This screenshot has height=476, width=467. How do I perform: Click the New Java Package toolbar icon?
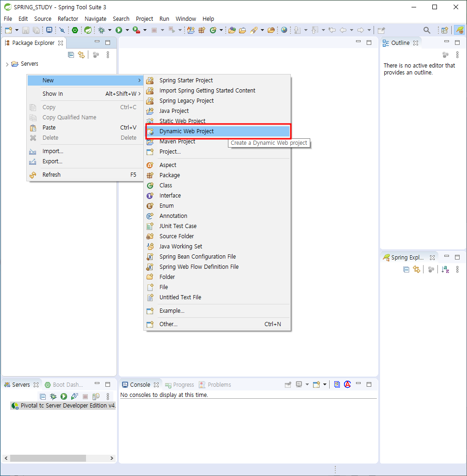pyautogui.click(x=202, y=30)
